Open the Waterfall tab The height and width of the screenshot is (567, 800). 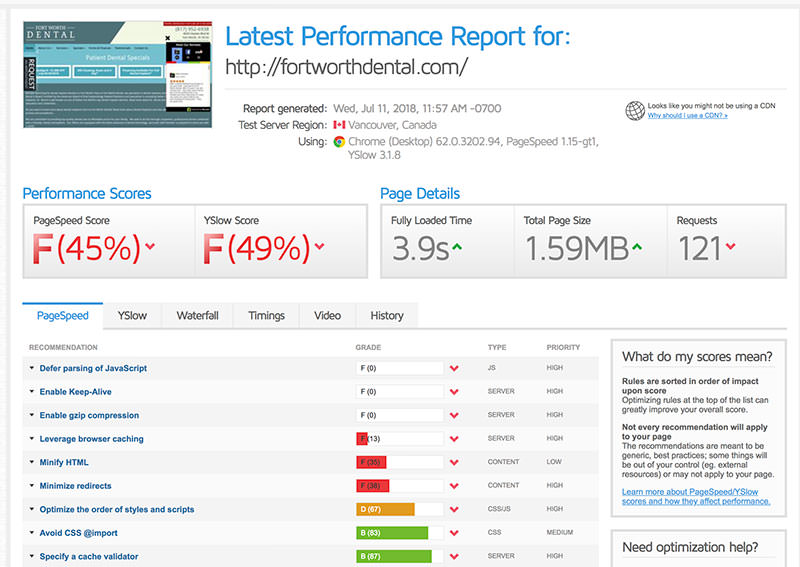coord(197,316)
